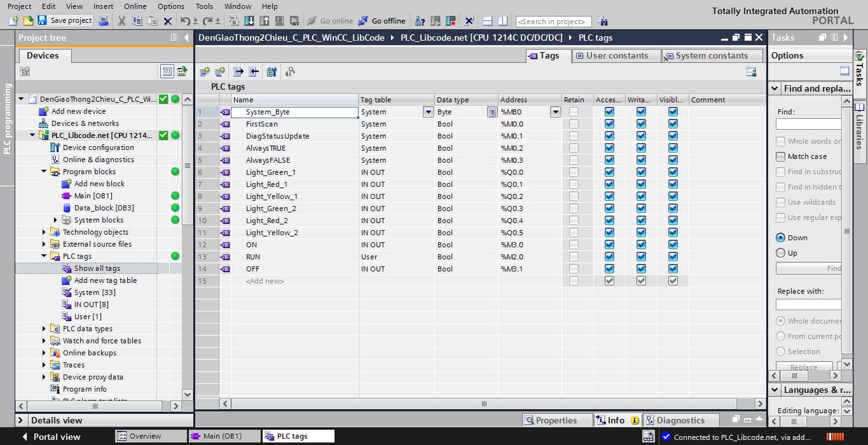The image size is (868, 445).
Task: Click the Upload from device icon
Action: coord(264,21)
